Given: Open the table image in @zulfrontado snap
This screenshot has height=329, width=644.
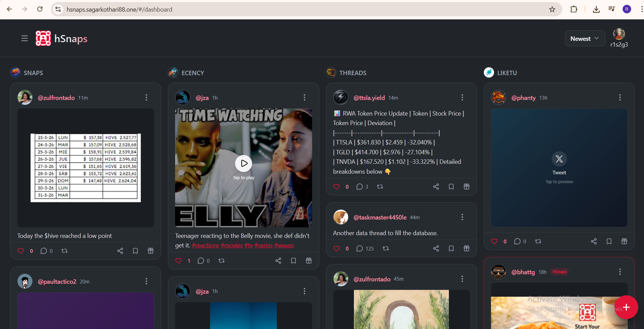Looking at the screenshot, I should pyautogui.click(x=86, y=168).
